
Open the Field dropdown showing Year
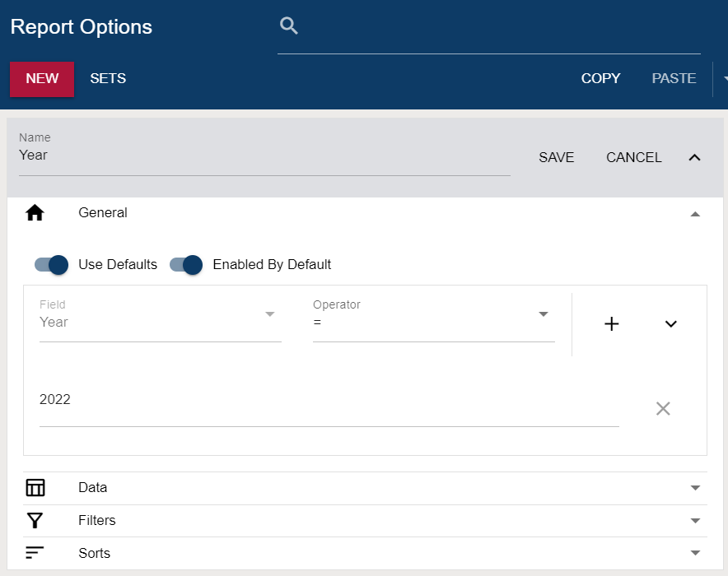coord(268,314)
